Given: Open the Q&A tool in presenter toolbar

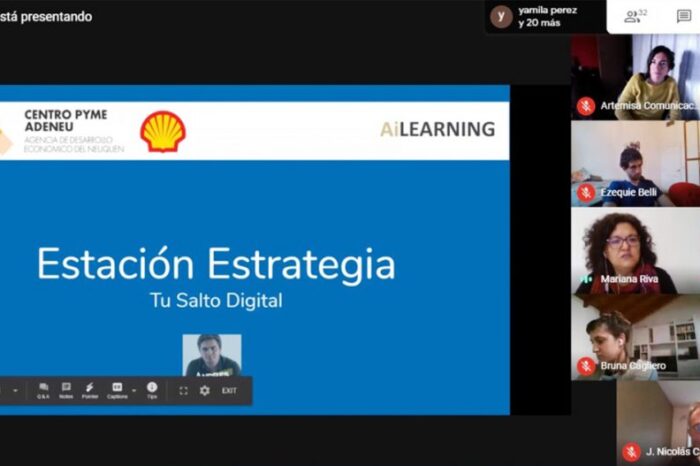Looking at the screenshot, I should tap(43, 390).
